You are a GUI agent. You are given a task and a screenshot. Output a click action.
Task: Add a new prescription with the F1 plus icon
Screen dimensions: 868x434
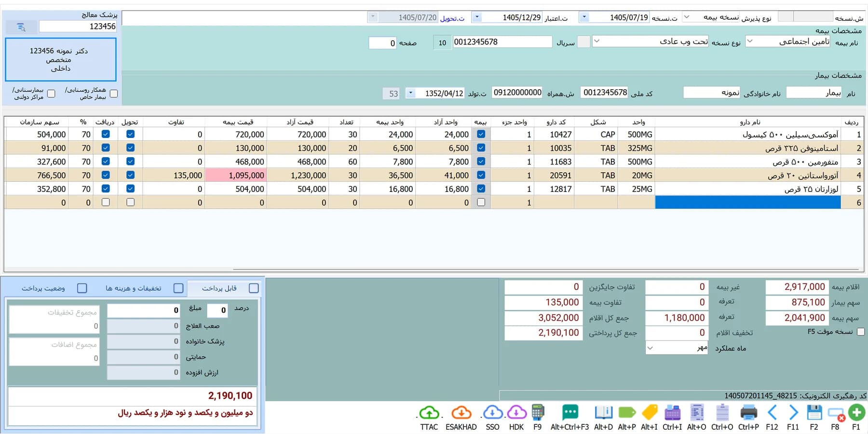click(x=856, y=413)
